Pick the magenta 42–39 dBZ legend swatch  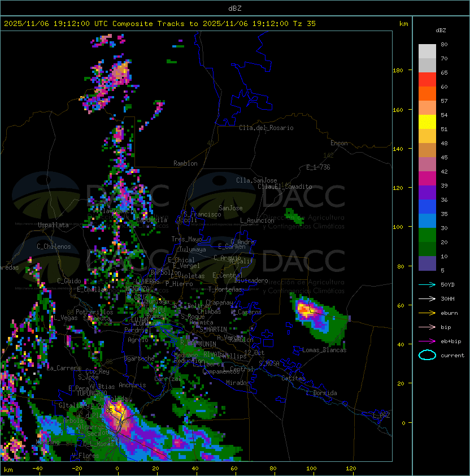tap(427, 179)
